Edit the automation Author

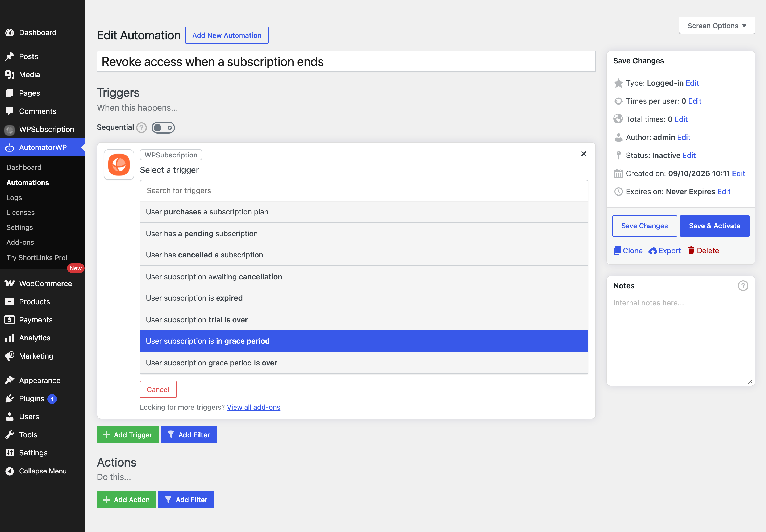click(684, 137)
